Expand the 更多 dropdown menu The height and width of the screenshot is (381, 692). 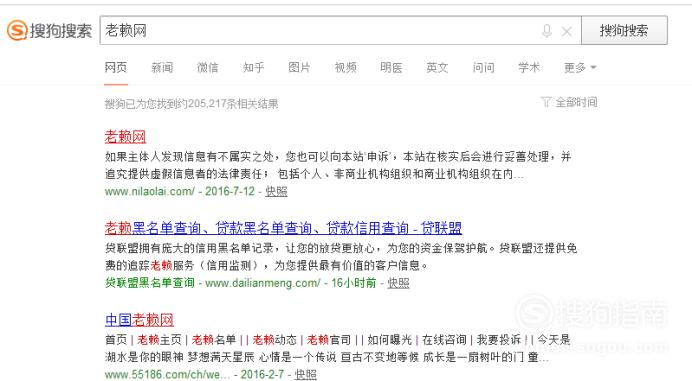(580, 68)
